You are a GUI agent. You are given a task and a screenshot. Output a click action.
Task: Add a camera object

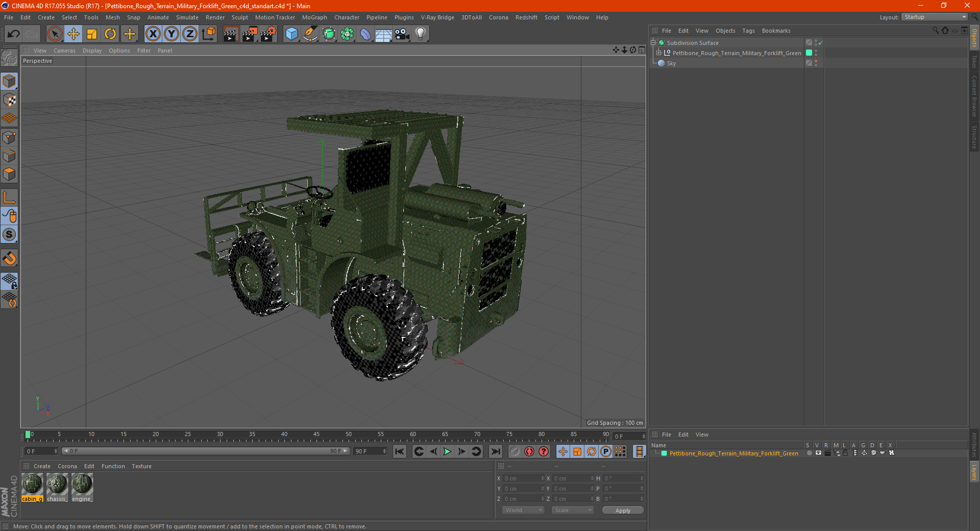[402, 34]
